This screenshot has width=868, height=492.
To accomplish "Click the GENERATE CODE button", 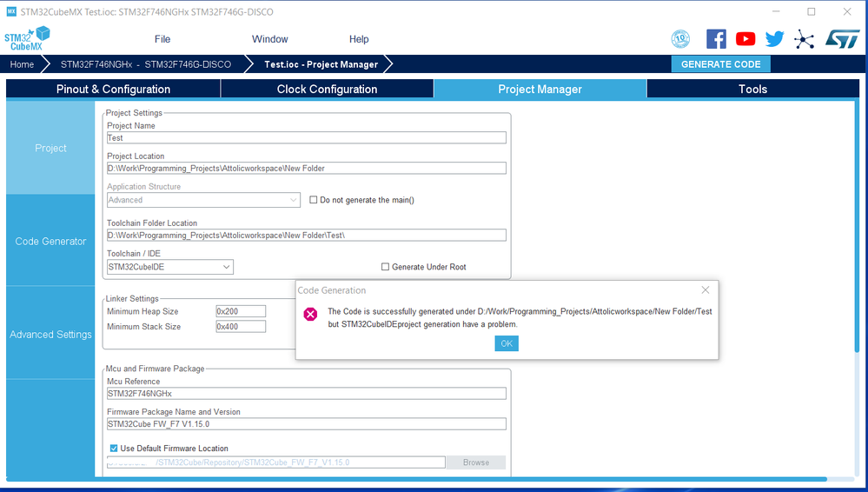I will tap(721, 64).
